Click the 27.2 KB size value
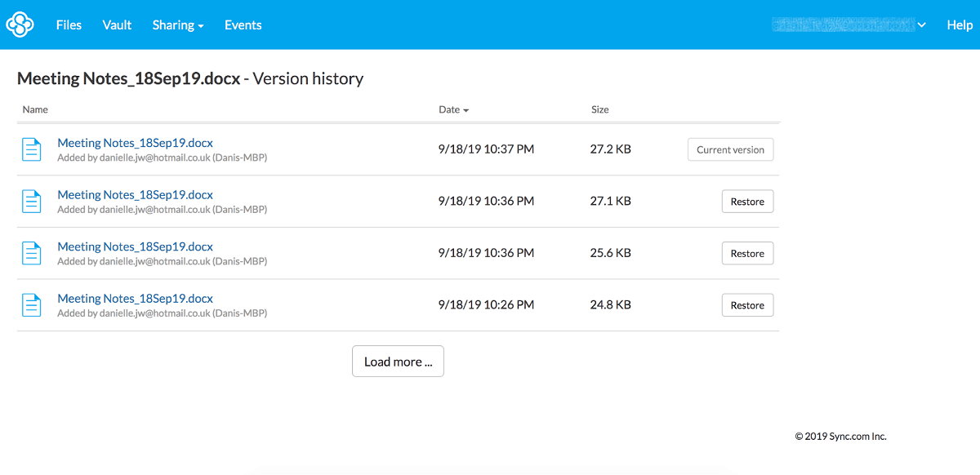 pyautogui.click(x=610, y=149)
